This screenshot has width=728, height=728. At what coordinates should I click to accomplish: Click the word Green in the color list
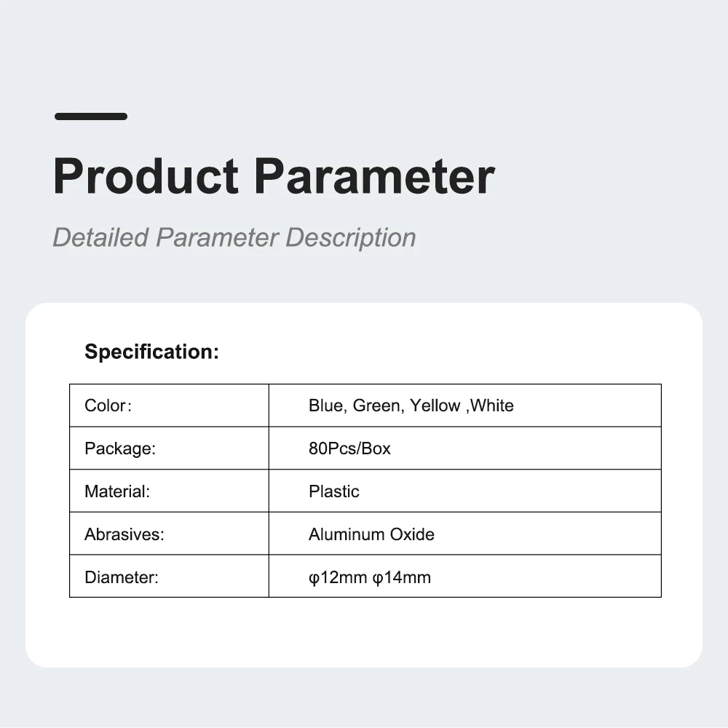(377, 405)
